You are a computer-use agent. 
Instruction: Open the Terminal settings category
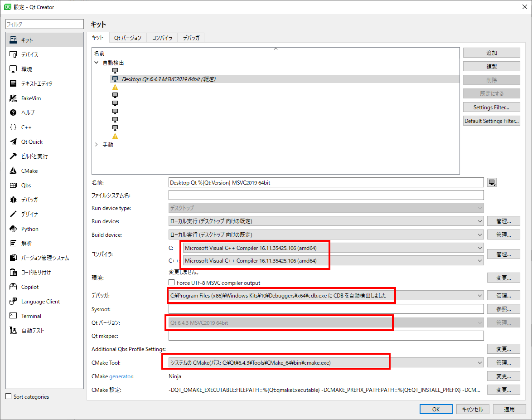pos(44,316)
